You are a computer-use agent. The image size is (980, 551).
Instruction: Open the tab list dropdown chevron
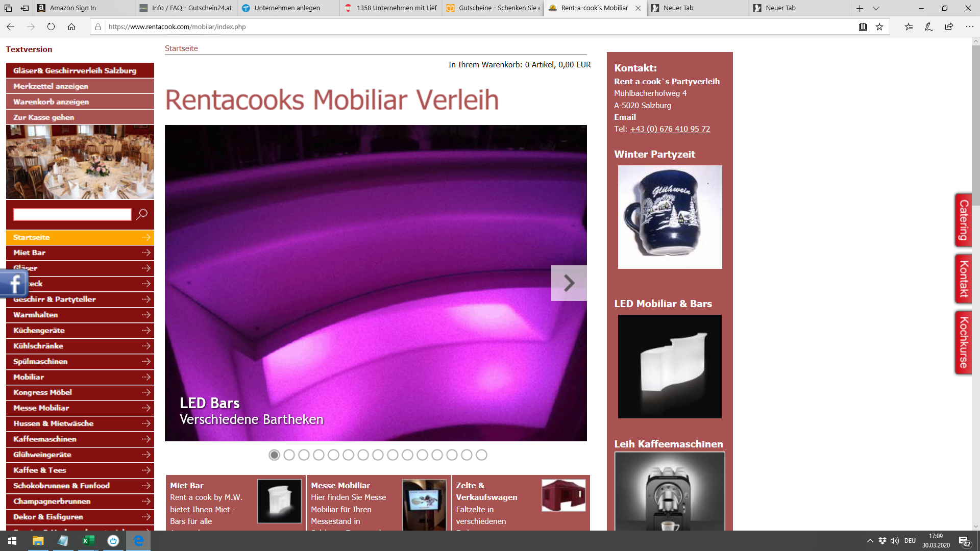pyautogui.click(x=876, y=8)
